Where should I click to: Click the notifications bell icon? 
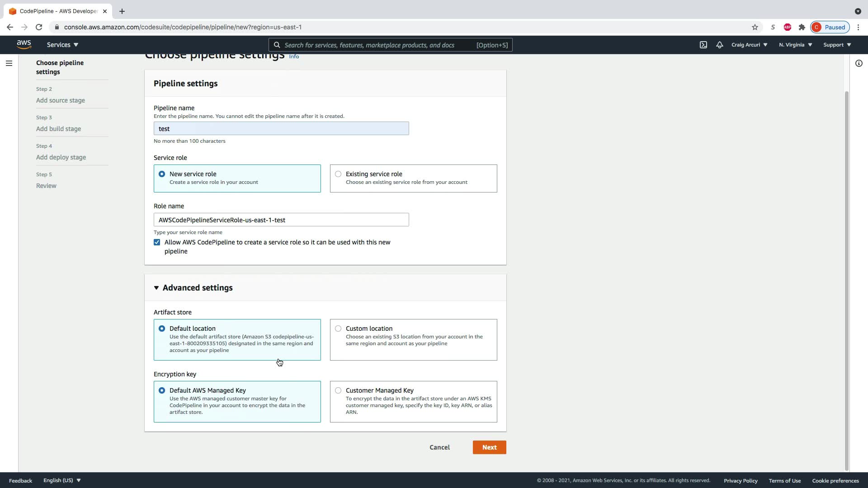(720, 45)
